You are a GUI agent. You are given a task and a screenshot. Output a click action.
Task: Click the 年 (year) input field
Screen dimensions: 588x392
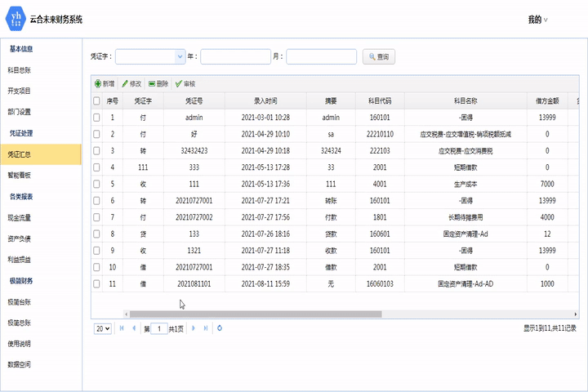click(x=235, y=56)
